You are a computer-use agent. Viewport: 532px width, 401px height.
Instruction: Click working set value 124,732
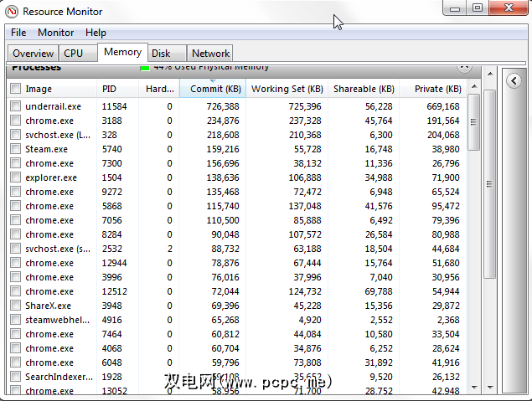coord(305,291)
